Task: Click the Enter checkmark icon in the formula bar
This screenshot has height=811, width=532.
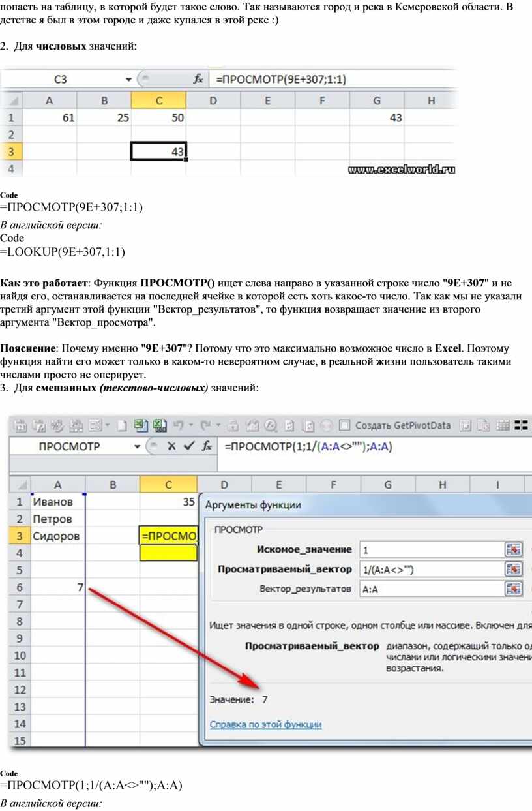Action: pos(188,446)
